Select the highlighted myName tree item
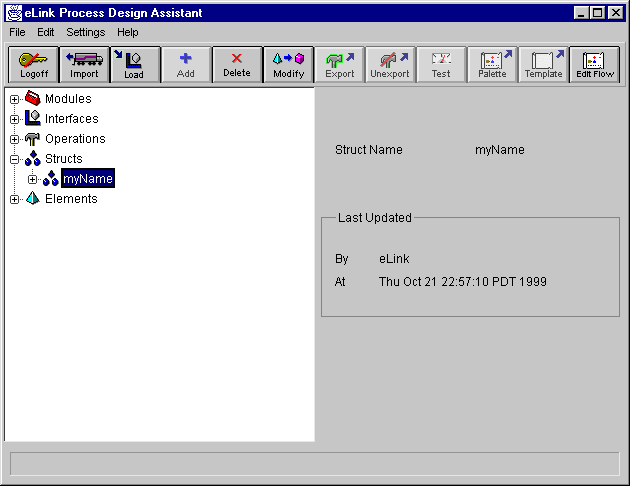 pos(88,178)
